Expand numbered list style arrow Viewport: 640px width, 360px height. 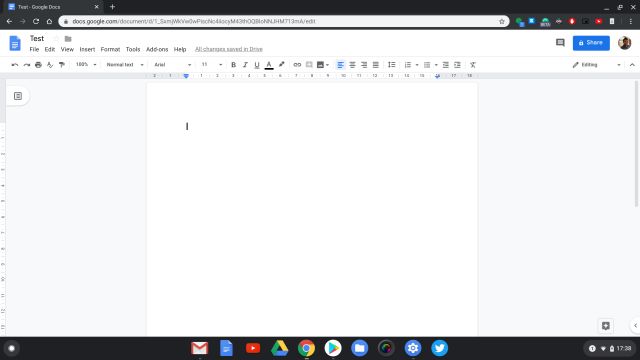point(417,65)
